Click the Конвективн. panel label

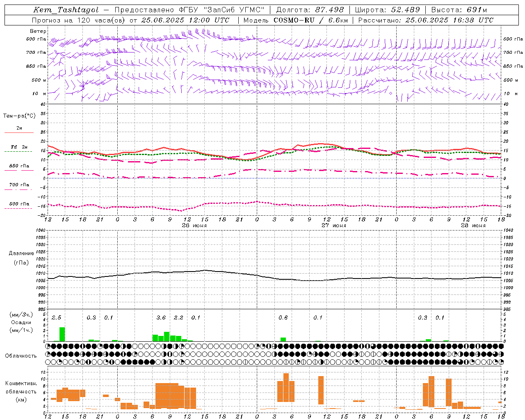pos(21,383)
